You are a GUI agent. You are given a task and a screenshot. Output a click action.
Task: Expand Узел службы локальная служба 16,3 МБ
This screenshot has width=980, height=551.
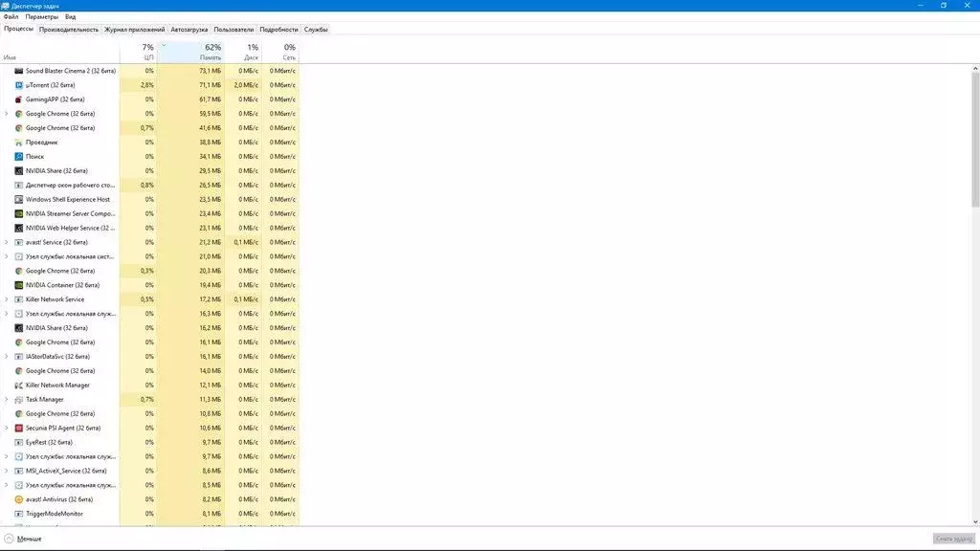[x=7, y=314]
